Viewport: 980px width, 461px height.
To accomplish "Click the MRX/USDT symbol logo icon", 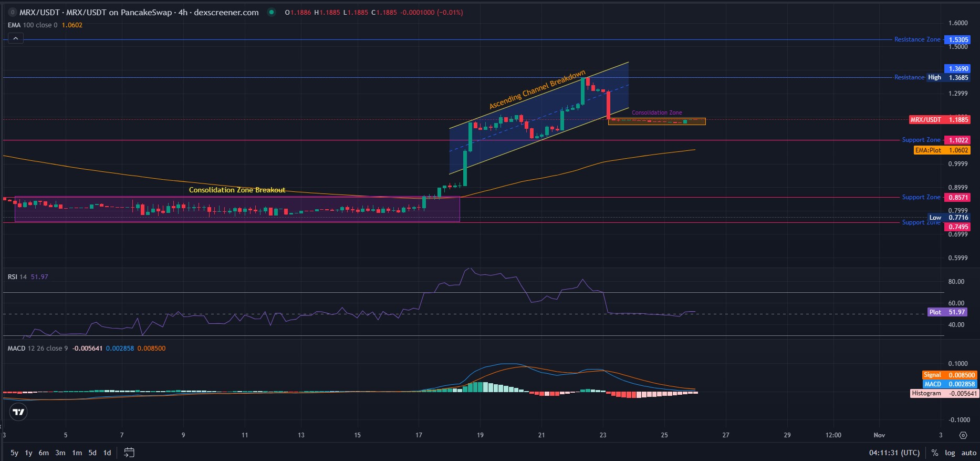I will point(12,12).
